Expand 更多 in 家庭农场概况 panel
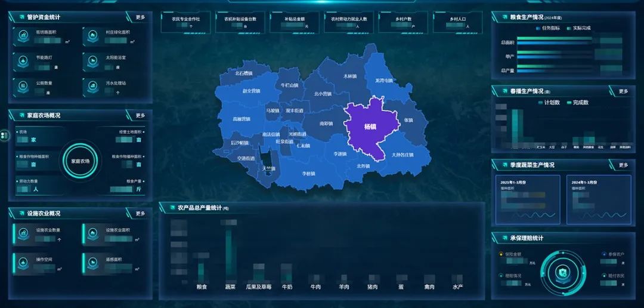 (x=140, y=115)
